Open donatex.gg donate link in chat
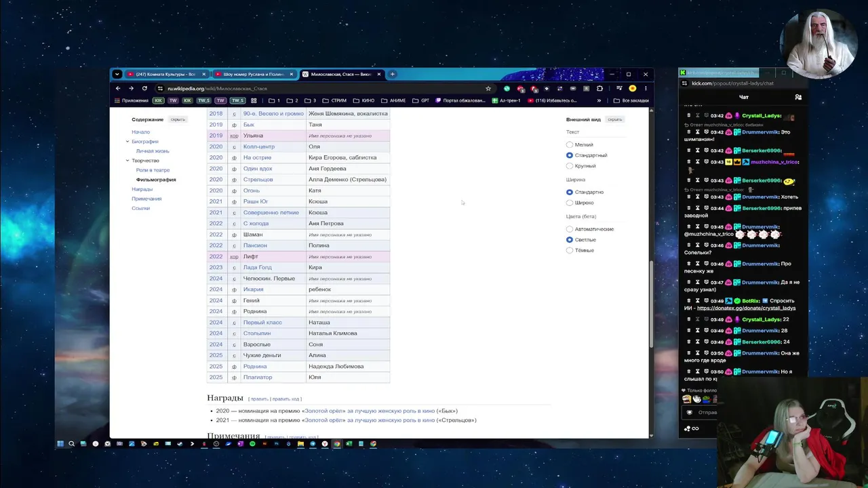 pos(746,308)
